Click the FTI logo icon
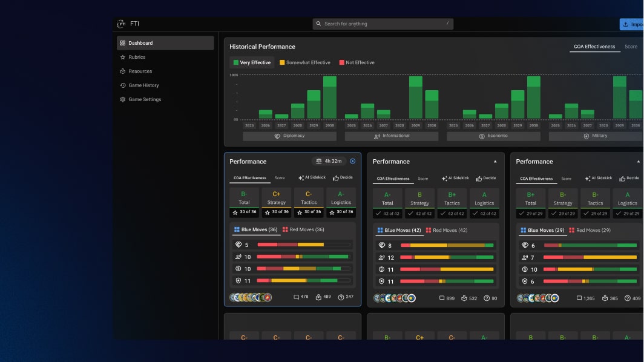 coord(121,24)
